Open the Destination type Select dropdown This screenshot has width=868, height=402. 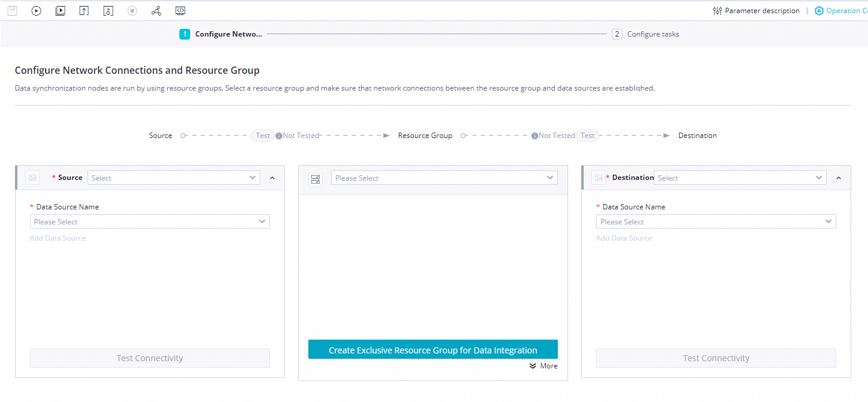[x=740, y=178]
